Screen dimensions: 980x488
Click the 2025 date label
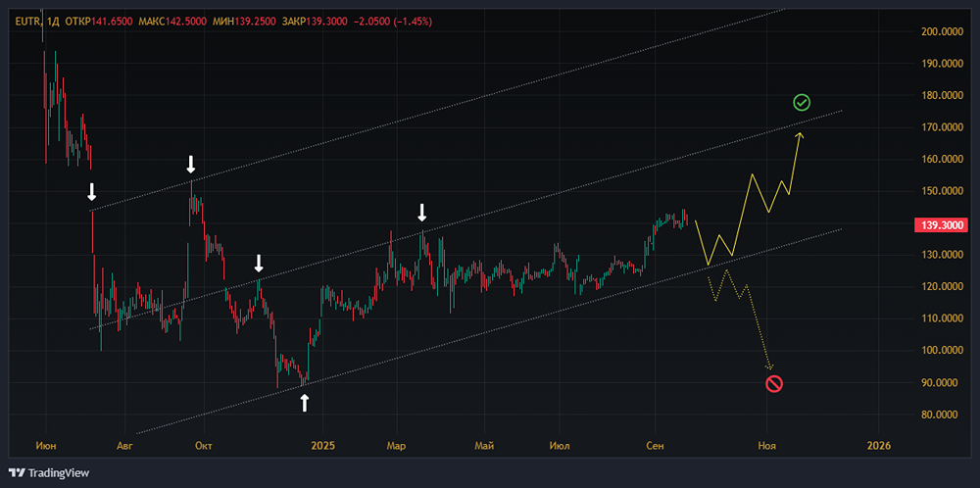click(x=322, y=446)
